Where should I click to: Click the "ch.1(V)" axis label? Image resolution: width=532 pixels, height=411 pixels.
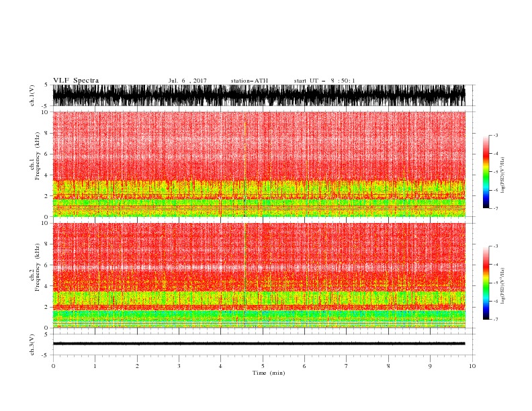click(x=32, y=95)
